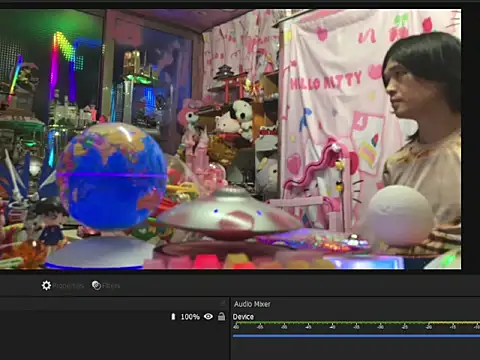Click the Device audio level meter

pos(356,323)
